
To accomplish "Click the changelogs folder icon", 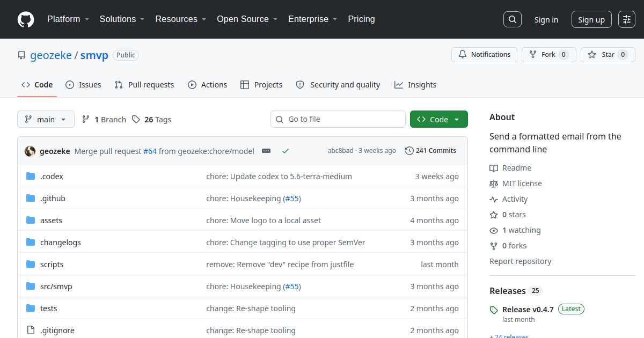I will (31, 243).
